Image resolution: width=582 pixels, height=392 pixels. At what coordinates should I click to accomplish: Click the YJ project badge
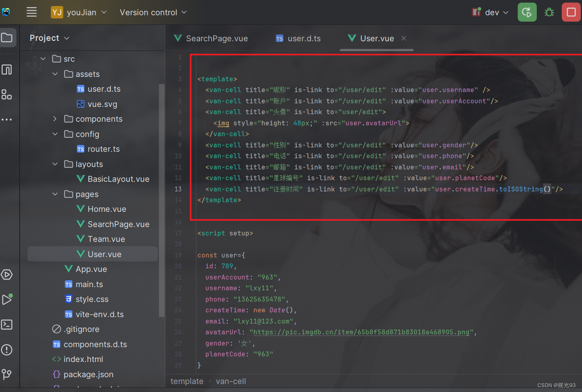click(x=57, y=12)
